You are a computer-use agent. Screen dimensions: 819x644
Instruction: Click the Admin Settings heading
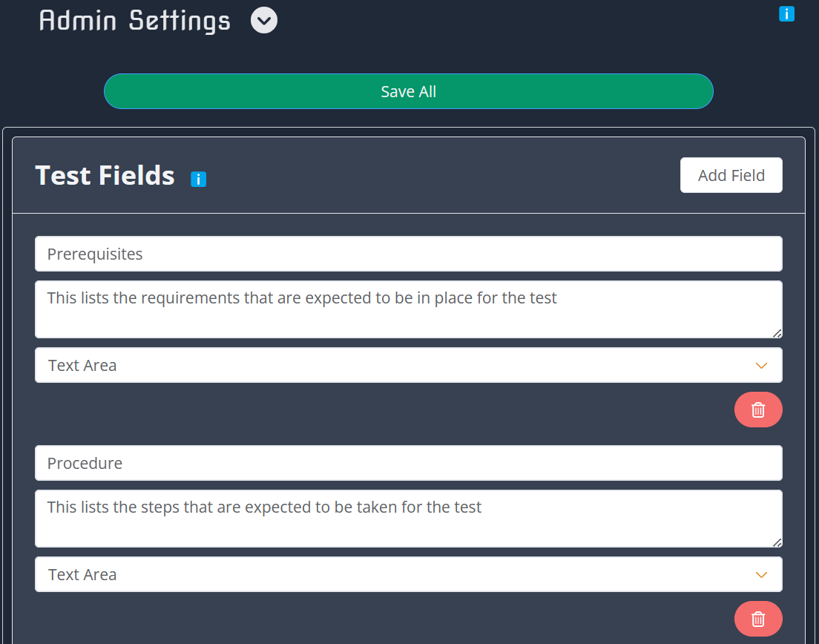pyautogui.click(x=134, y=20)
